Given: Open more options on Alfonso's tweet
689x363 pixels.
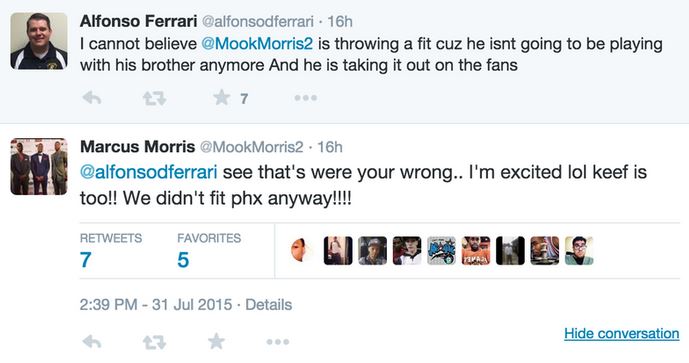Looking at the screenshot, I should pos(305,98).
